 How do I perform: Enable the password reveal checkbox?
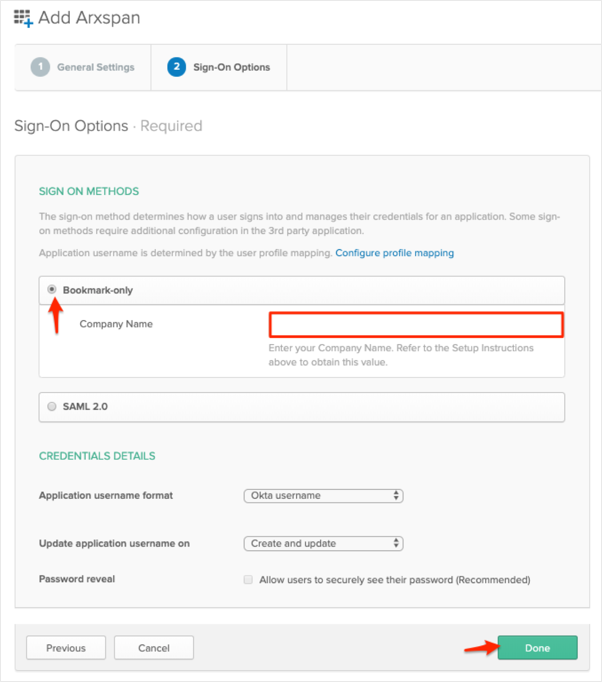248,579
